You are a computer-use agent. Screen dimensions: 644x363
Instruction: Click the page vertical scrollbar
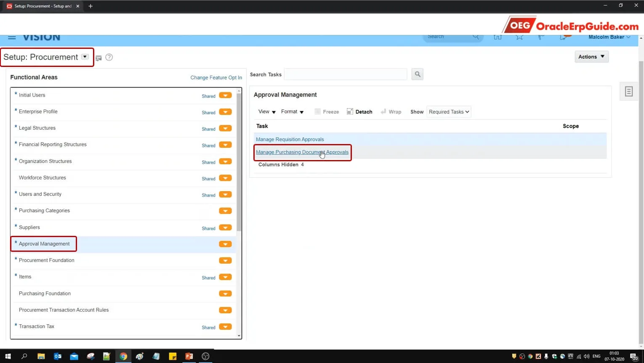[641, 202]
